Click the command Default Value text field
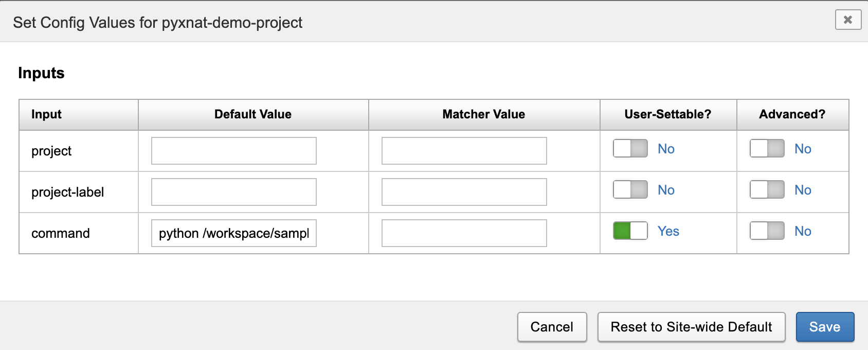Screen dimensions: 868x350 pyautogui.click(x=233, y=233)
